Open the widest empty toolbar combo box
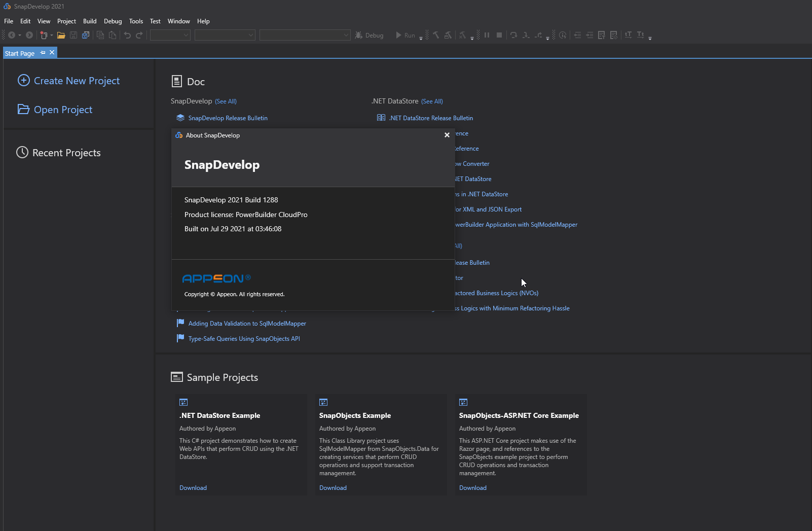 pos(305,35)
